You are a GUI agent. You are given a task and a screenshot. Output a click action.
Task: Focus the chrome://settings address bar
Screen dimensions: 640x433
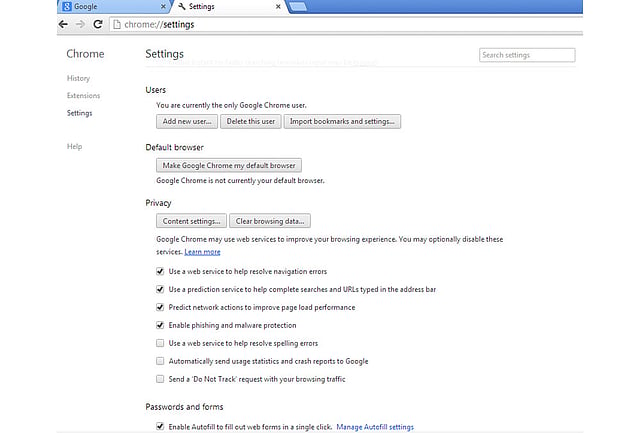347,24
